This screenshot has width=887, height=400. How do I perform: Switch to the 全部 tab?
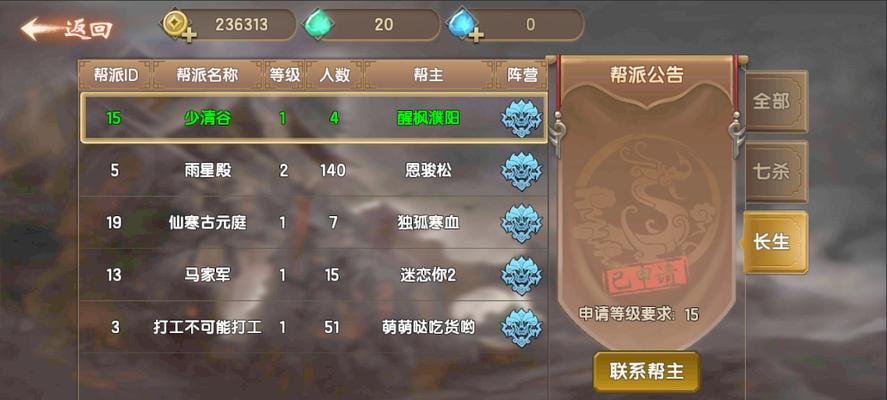pyautogui.click(x=776, y=101)
